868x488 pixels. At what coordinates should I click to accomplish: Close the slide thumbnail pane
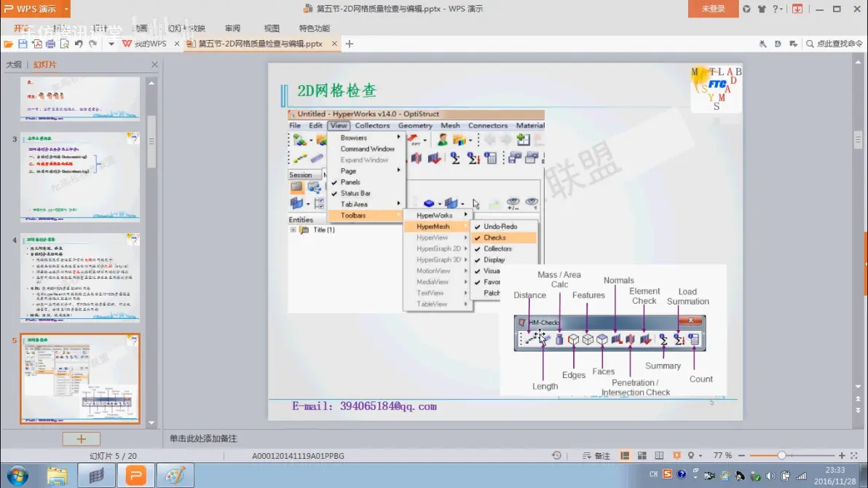coord(154,65)
